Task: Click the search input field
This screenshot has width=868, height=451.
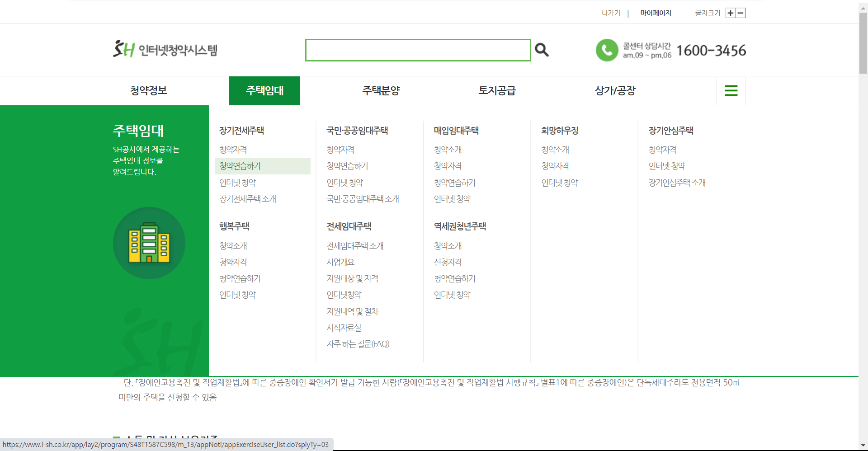Action: tap(418, 50)
